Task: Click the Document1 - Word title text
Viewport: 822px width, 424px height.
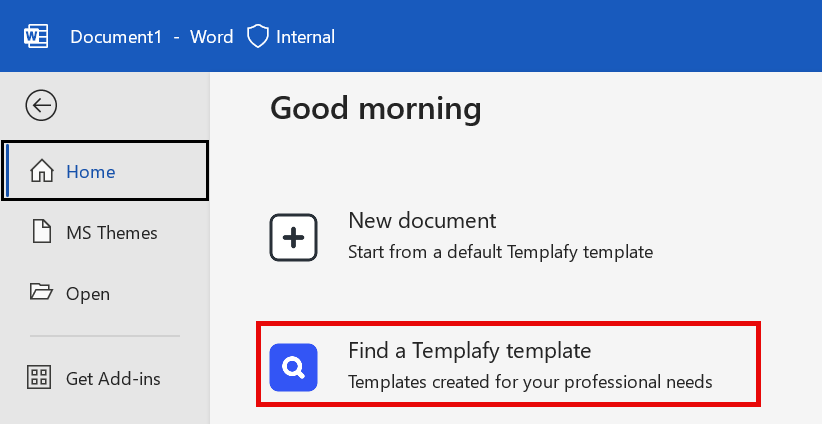Action: point(152,37)
